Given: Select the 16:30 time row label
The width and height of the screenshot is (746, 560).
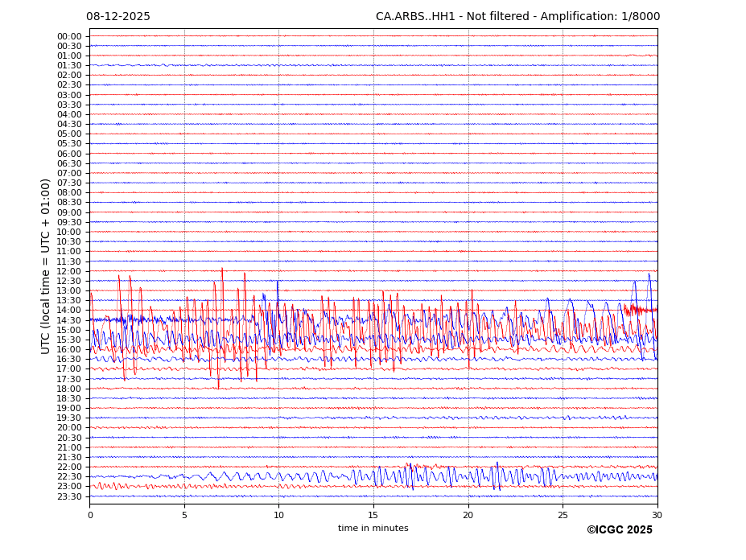Looking at the screenshot, I should 69,360.
